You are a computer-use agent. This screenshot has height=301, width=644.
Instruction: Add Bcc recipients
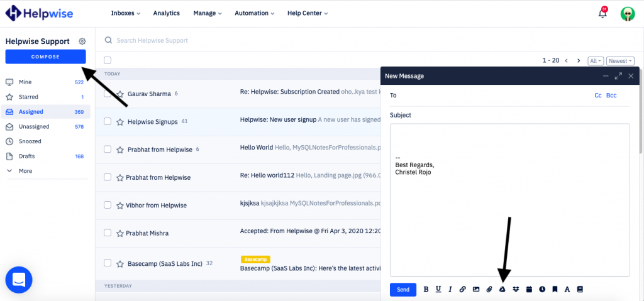(611, 96)
